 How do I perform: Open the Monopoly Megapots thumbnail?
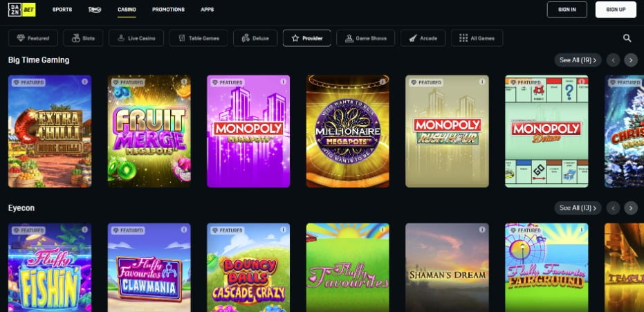(248, 131)
